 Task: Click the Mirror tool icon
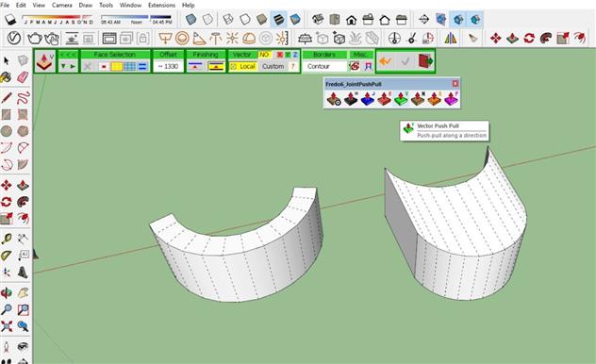tap(451, 38)
